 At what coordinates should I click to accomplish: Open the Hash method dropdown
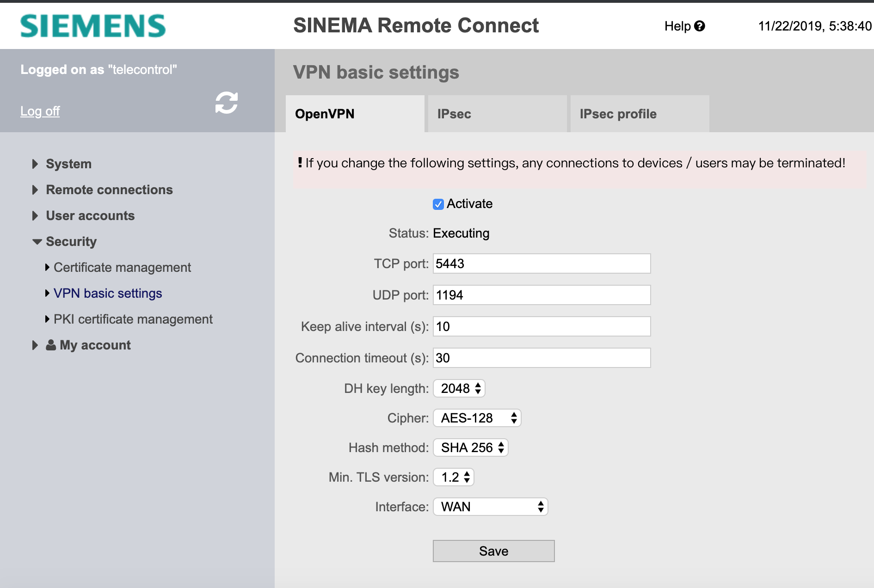pos(470,448)
